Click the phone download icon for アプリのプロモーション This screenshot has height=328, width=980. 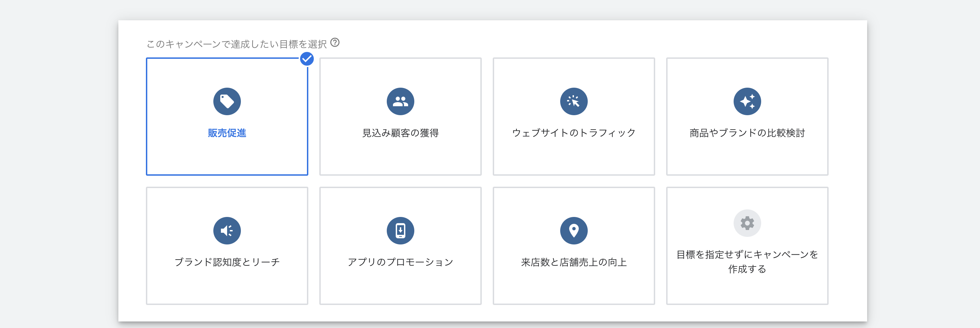point(400,230)
